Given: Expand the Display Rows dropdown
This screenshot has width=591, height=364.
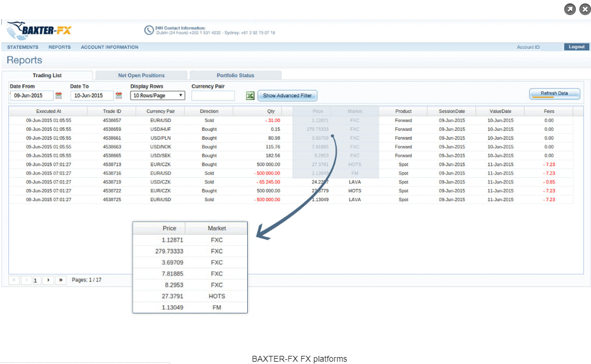Looking at the screenshot, I should 157,95.
